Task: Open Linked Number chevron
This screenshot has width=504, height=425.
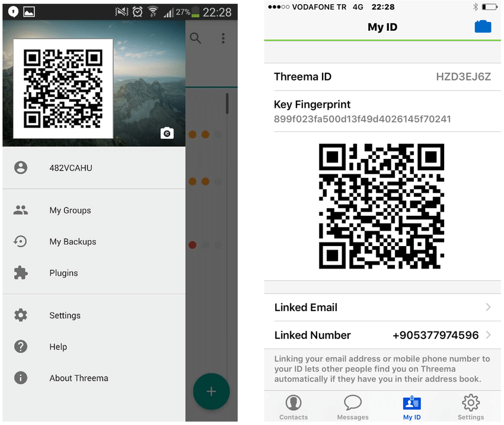Action: (x=488, y=335)
